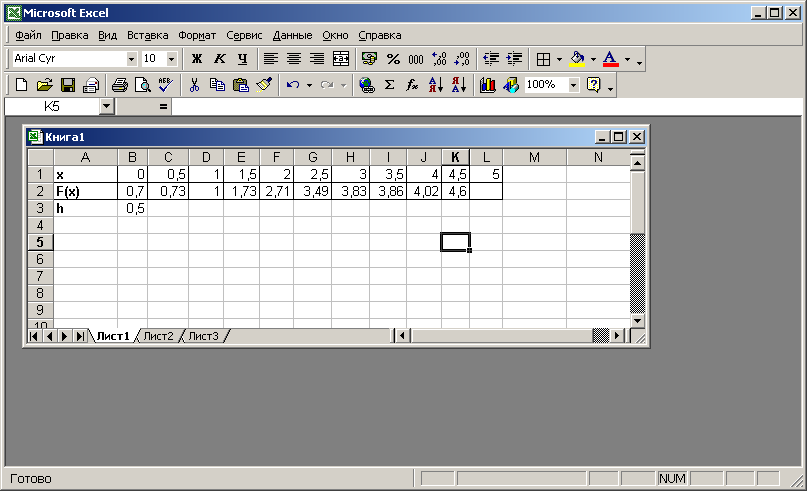
Task: Open the Правка menu
Action: (x=69, y=35)
